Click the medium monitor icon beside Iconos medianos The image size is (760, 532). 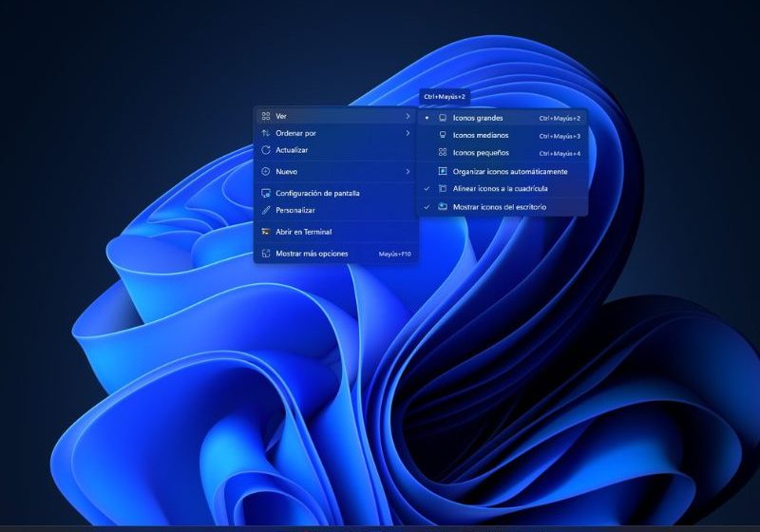tap(443, 135)
